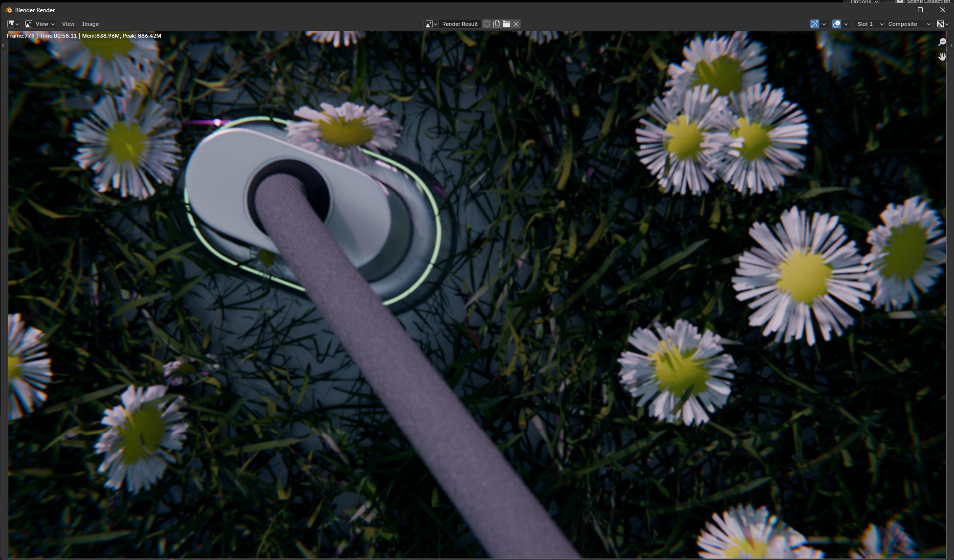
Task: Unlink the Render Result image
Action: point(516,24)
